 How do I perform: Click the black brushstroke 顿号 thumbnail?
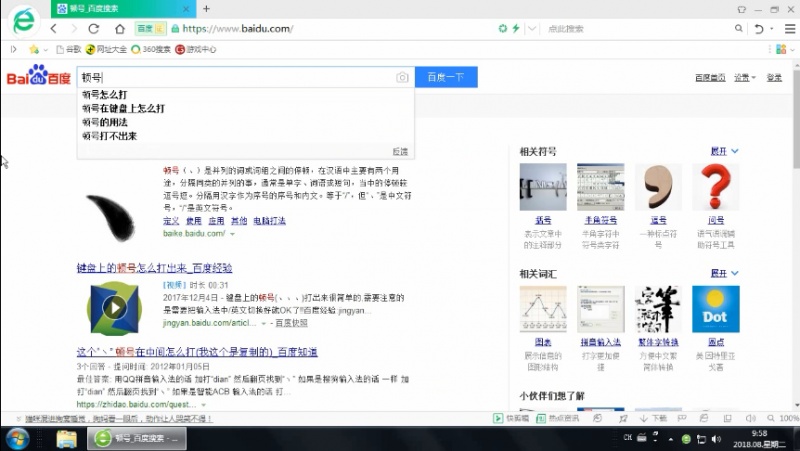(x=111, y=217)
